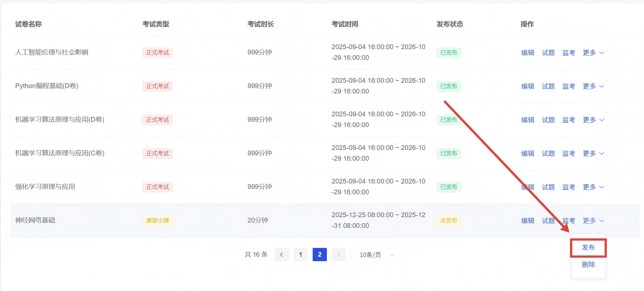Click 编辑 for 人工智能伦理与社会影响
Viewport: 644px width, 291px height.
(x=527, y=53)
